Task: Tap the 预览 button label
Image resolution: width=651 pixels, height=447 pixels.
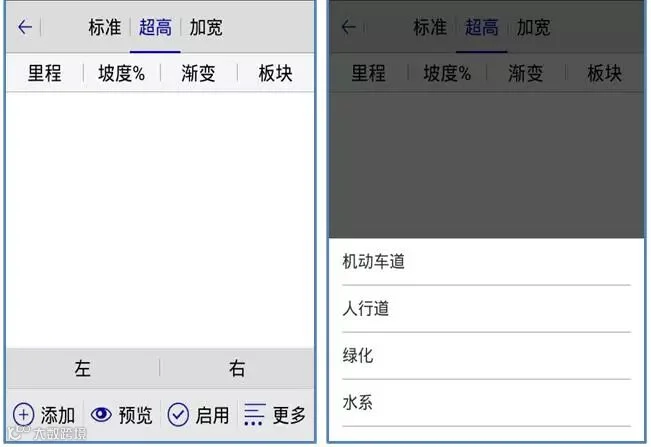Action: (x=135, y=415)
